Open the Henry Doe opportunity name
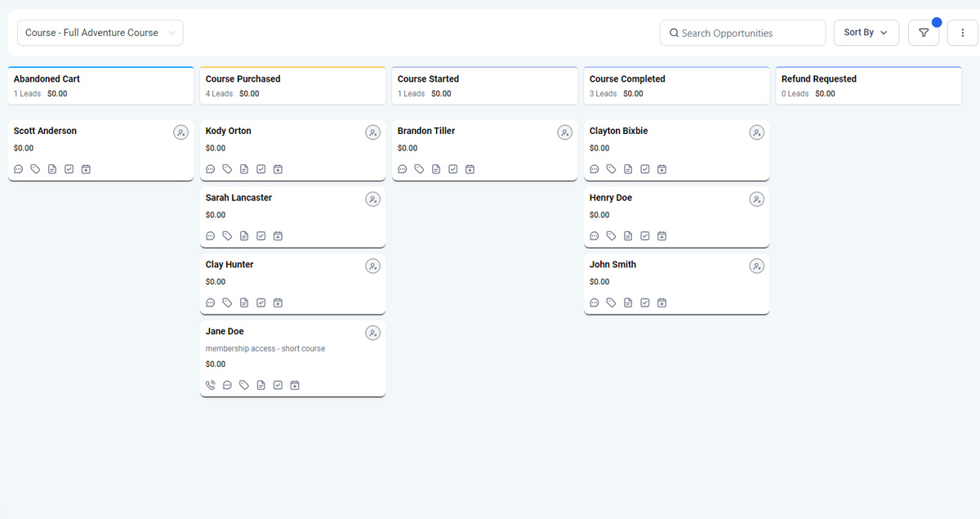Image resolution: width=980 pixels, height=519 pixels. point(611,198)
